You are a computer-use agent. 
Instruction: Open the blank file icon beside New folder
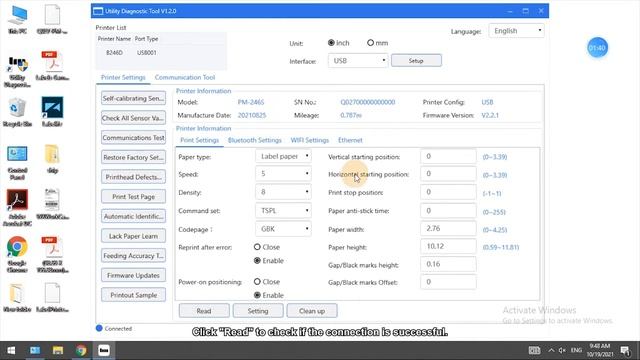coord(52,298)
